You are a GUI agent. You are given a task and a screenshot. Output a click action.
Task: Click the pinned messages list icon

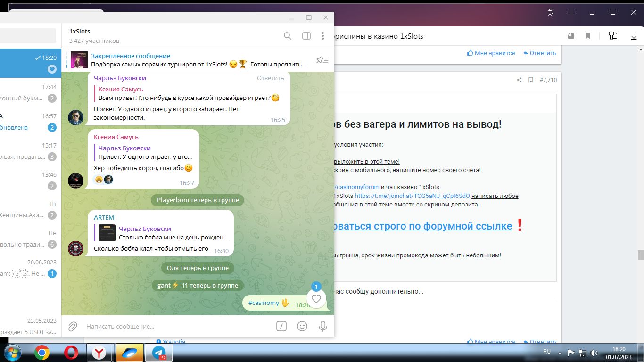tap(322, 60)
